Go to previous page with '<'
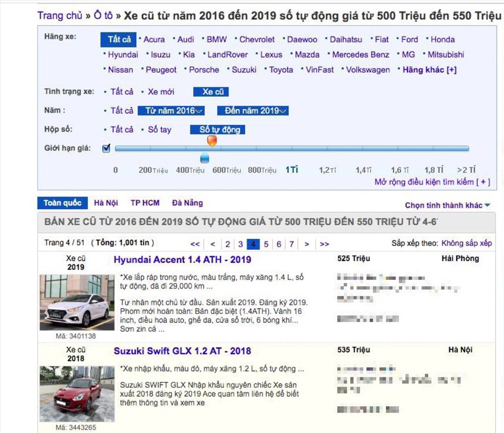Viewport: 504px width, 433px height. 213,244
